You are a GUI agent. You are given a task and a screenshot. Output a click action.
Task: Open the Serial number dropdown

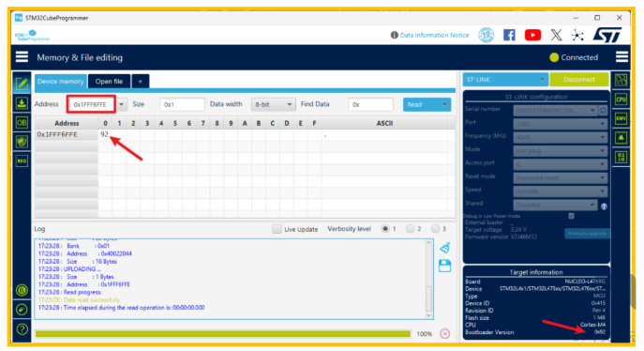[x=555, y=110]
